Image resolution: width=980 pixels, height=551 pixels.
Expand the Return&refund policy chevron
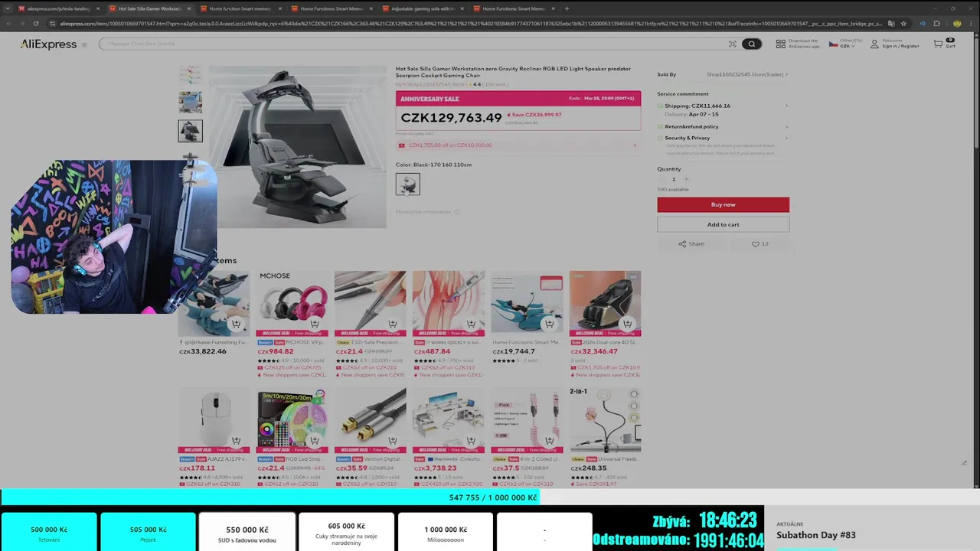point(786,126)
